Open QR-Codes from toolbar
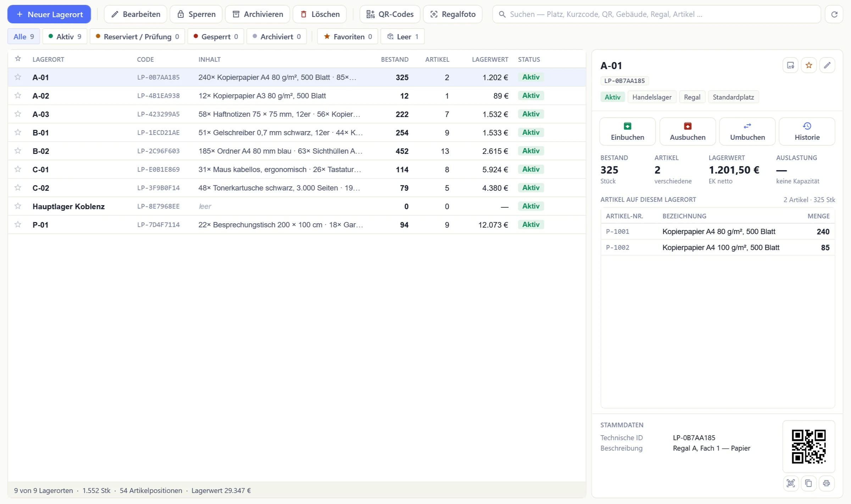The height and width of the screenshot is (504, 851). point(390,14)
